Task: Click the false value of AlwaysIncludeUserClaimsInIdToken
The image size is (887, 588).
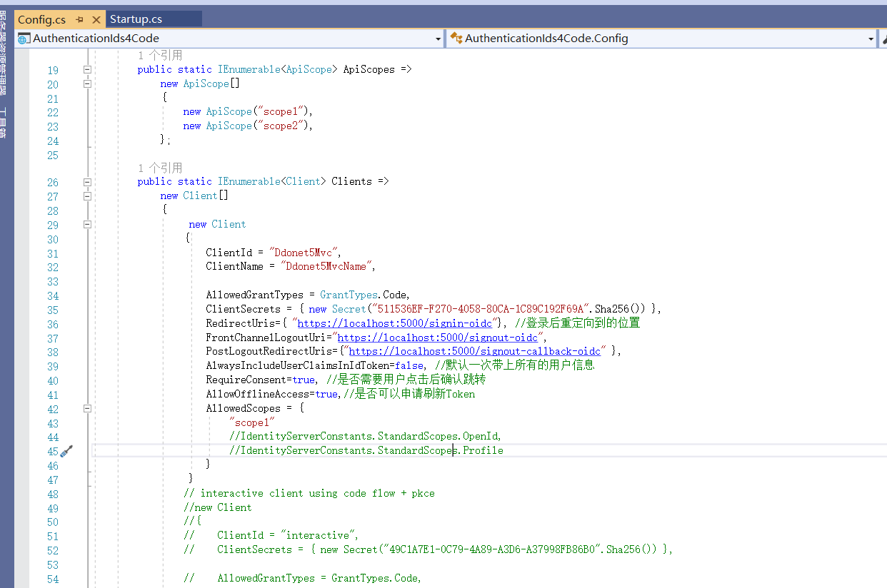Action: tap(409, 365)
